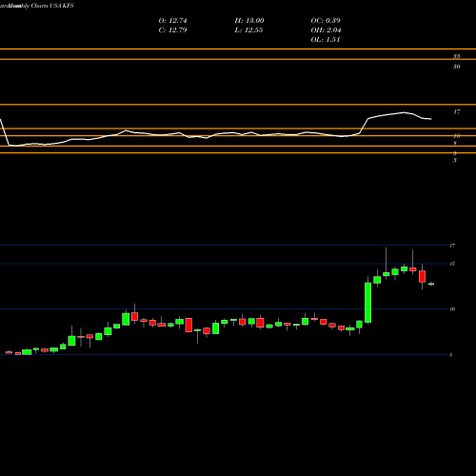The width and height of the screenshot is (476, 476).
Task: Click the 10 label on candlestick price axis
Action: click(452, 309)
